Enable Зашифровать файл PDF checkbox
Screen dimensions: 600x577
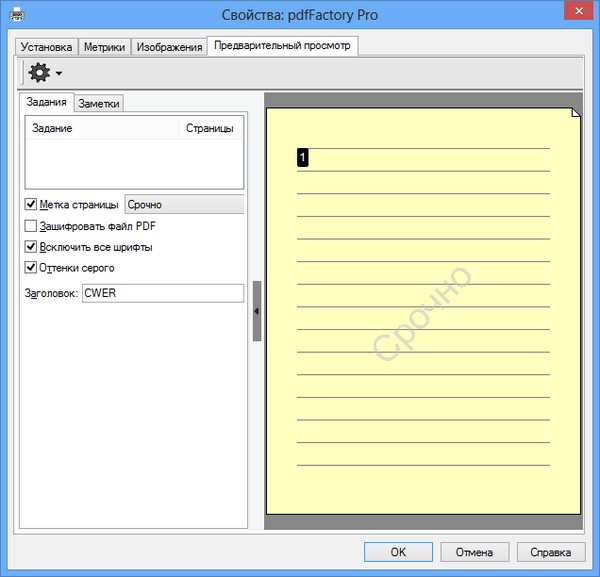point(31,226)
